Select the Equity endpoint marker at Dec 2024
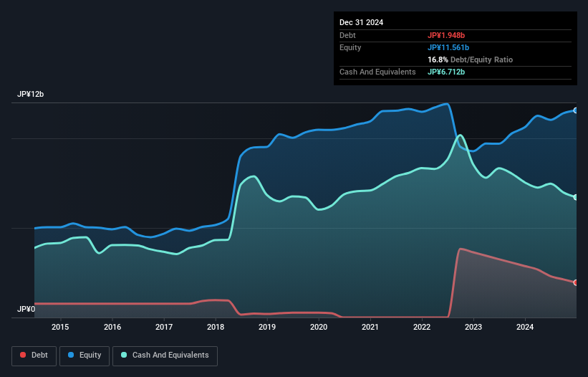 (x=576, y=110)
